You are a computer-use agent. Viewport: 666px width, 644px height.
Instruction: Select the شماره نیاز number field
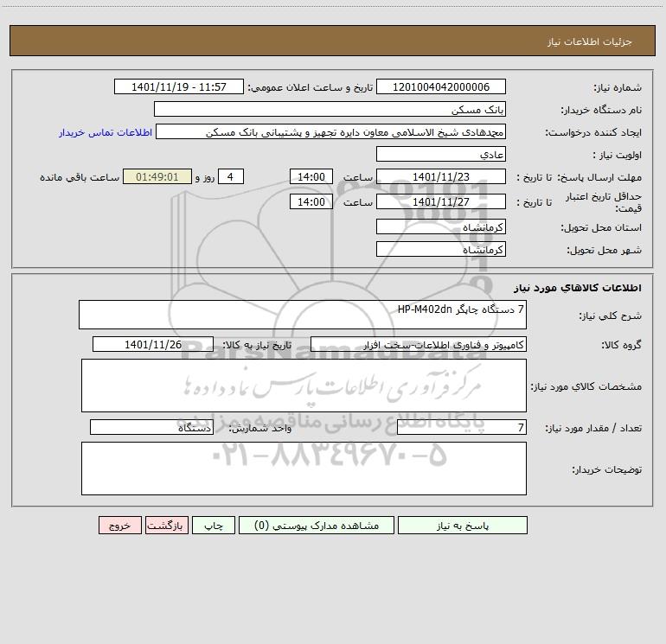click(441, 86)
